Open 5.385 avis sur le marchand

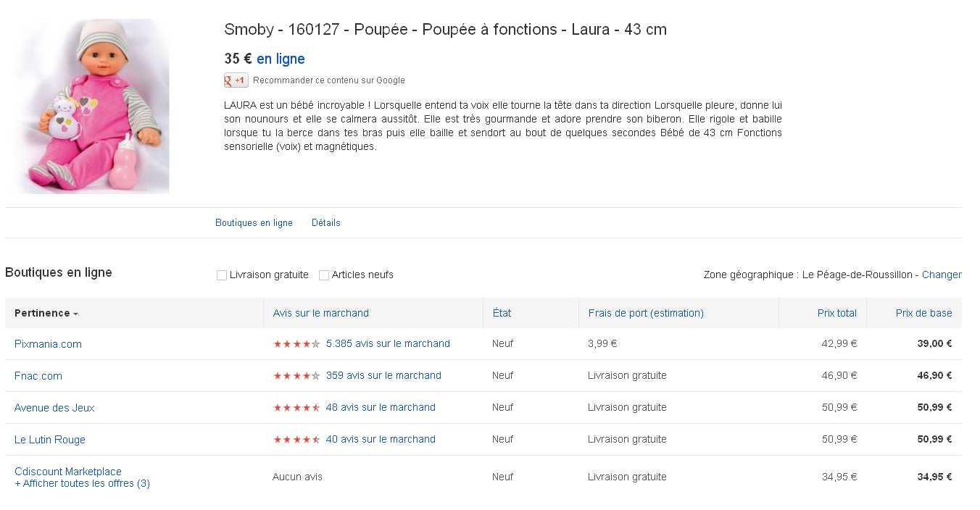(x=388, y=343)
